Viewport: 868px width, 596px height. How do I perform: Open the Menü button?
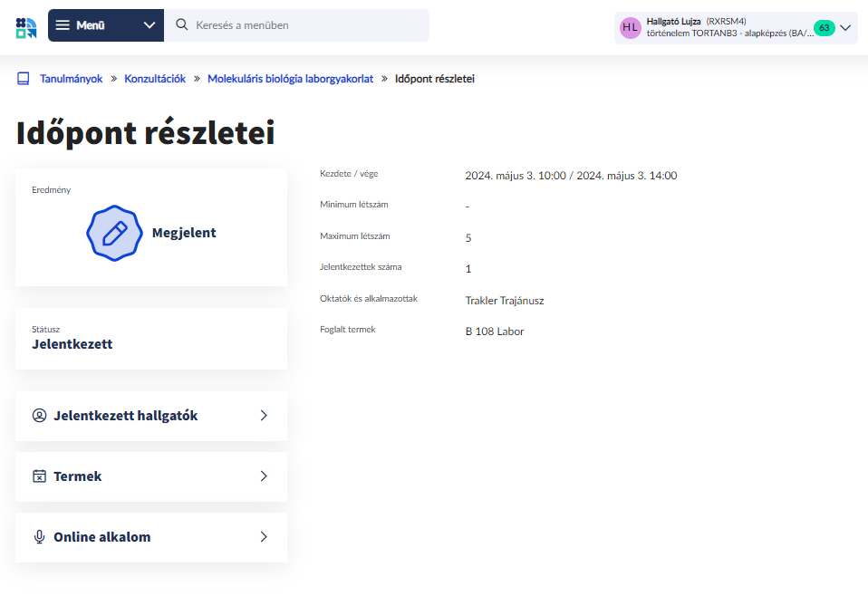click(91, 25)
